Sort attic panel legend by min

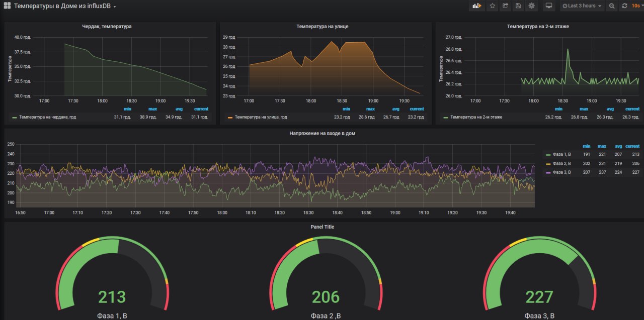point(127,109)
